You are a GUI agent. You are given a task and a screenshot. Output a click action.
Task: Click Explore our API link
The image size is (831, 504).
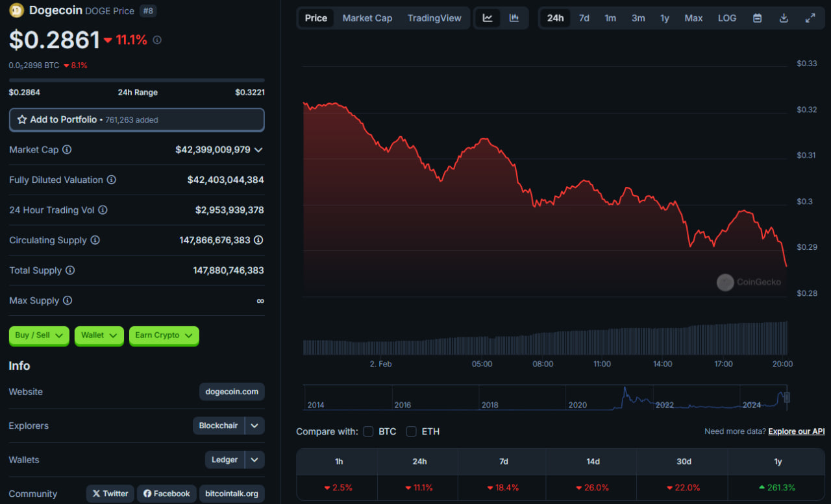pyautogui.click(x=797, y=431)
